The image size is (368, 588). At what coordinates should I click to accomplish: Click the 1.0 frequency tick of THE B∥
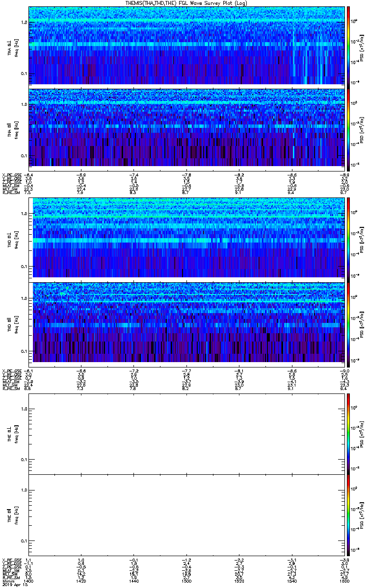[24, 490]
